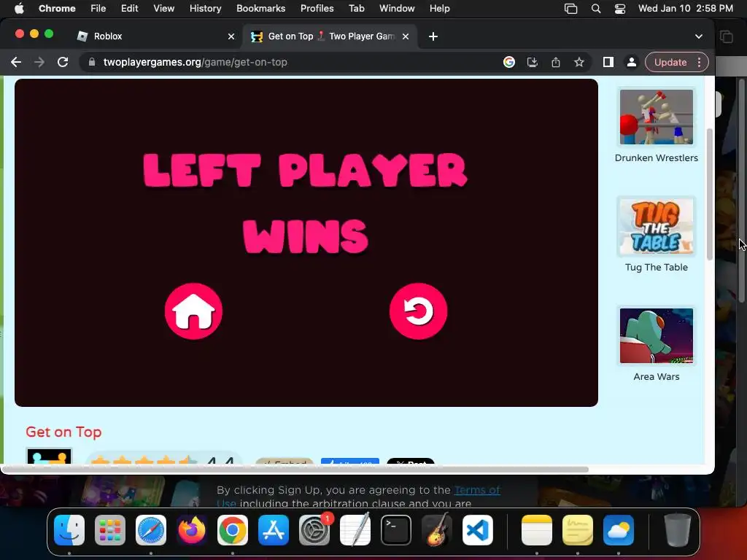
Task: Click the home button in the game
Action: pos(193,311)
